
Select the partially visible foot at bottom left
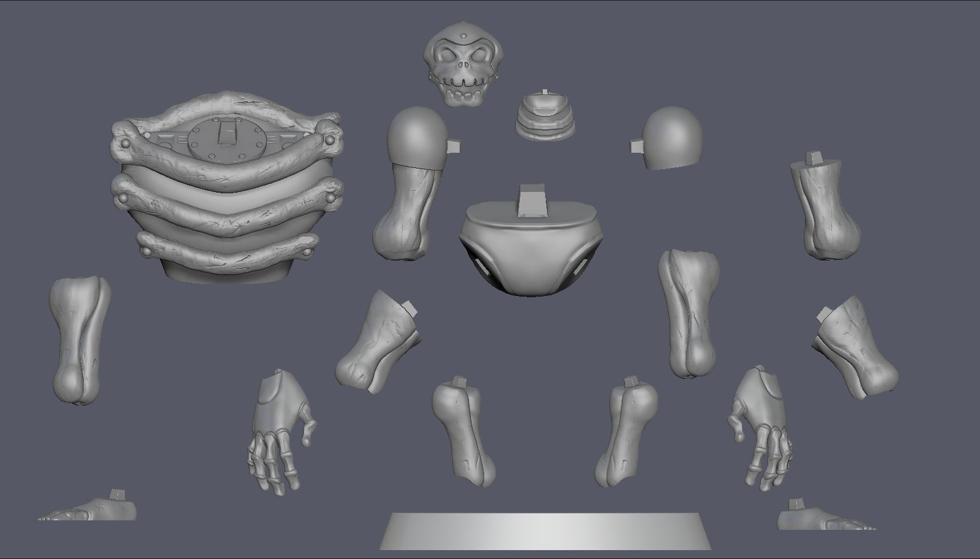(89, 506)
